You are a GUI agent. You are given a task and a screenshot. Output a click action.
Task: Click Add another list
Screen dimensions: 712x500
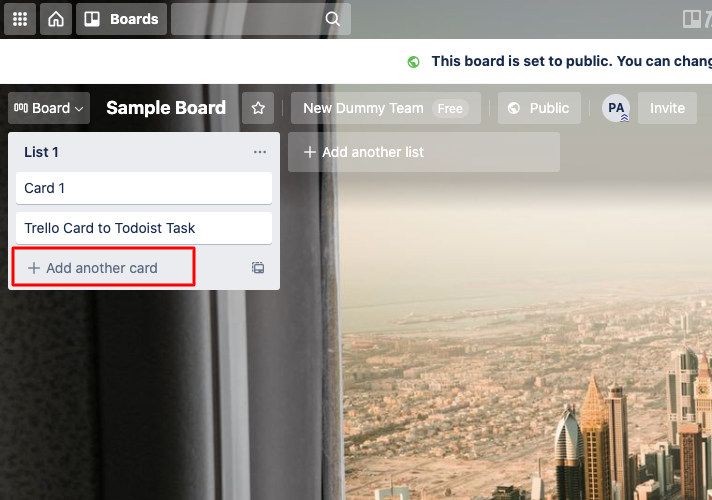[x=423, y=152]
